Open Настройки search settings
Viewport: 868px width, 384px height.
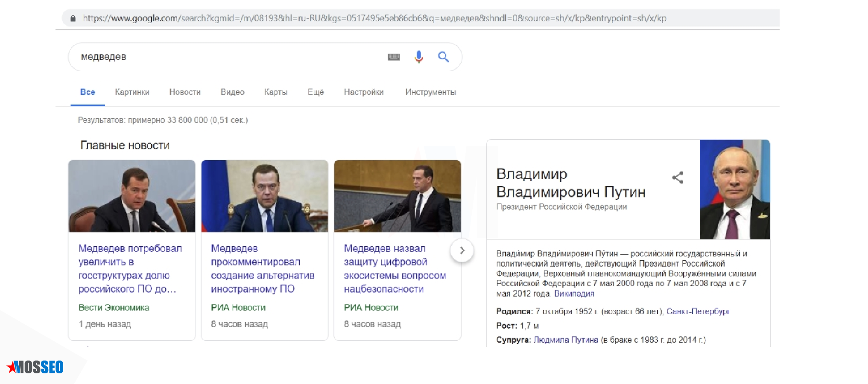[x=364, y=92]
